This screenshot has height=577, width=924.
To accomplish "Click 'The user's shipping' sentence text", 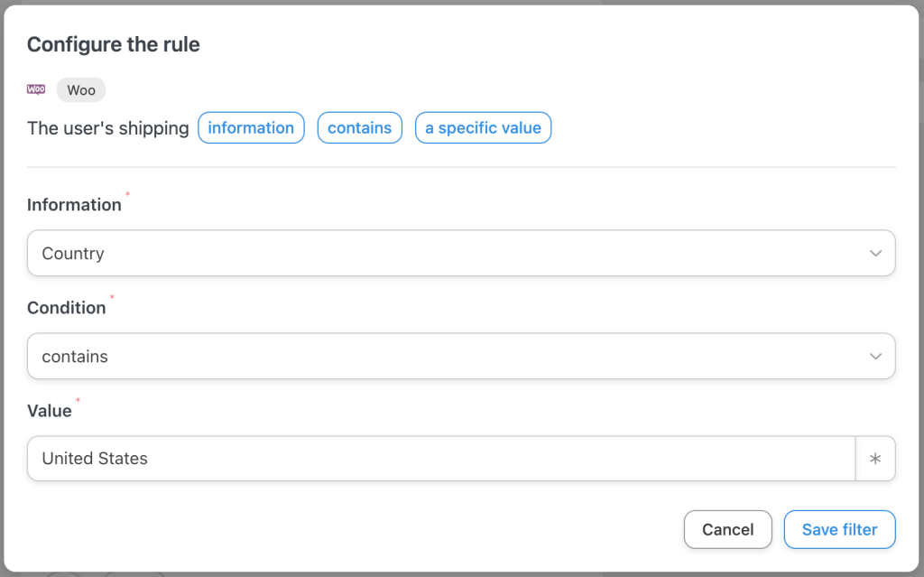I will click(107, 127).
